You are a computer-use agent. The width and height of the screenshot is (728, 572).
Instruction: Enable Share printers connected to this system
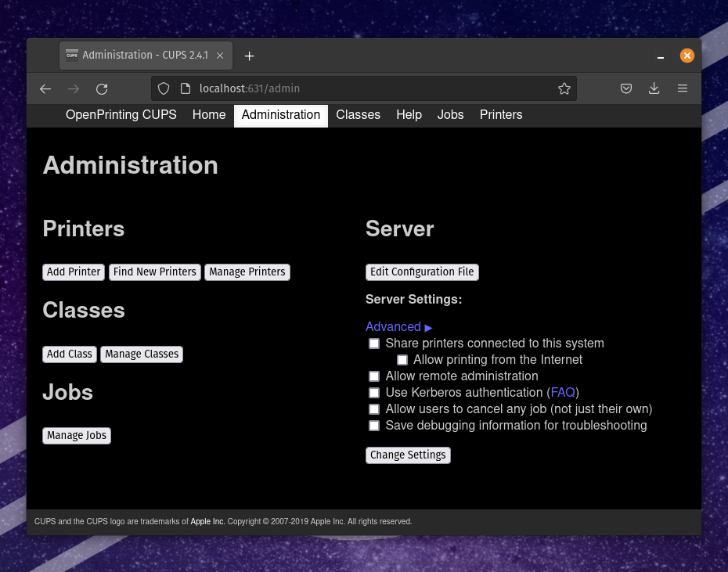(374, 344)
